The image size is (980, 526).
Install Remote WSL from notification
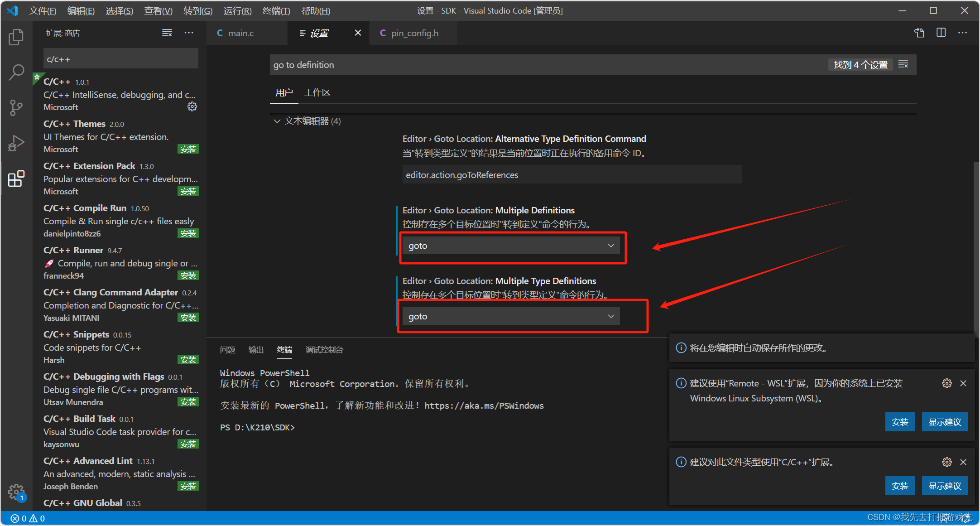pyautogui.click(x=900, y=422)
